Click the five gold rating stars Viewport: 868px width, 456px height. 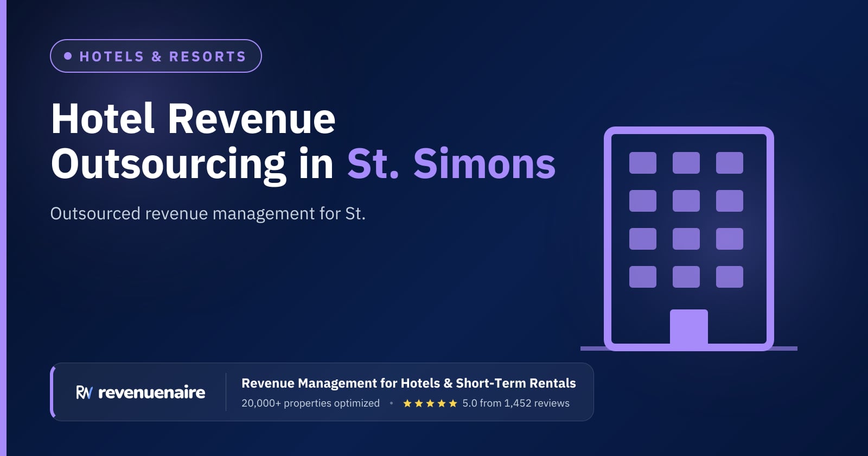[x=430, y=403]
